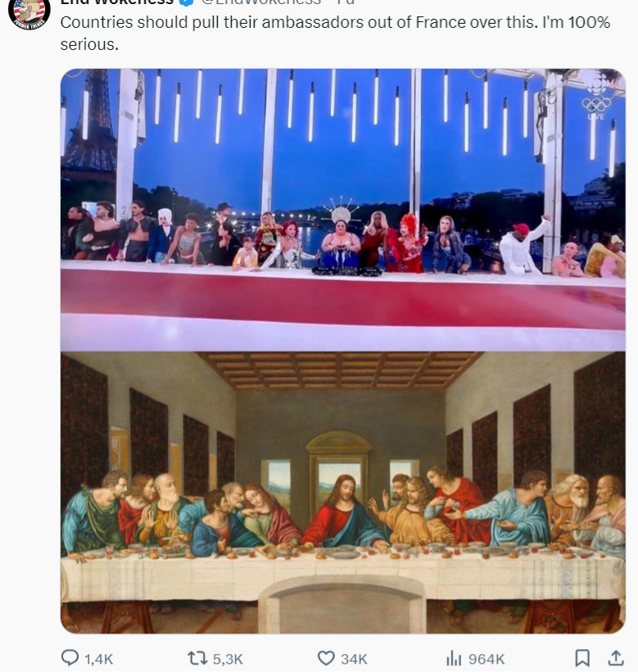Image resolution: width=638 pixels, height=672 pixels.
Task: Open the @EndWokeness handle link
Action: pos(261,2)
